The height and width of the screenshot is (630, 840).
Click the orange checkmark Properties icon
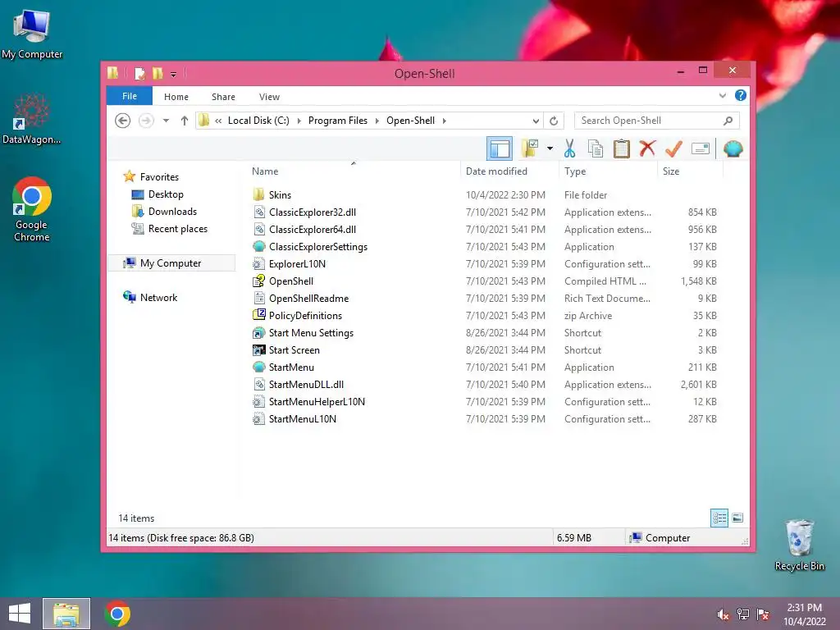(673, 148)
